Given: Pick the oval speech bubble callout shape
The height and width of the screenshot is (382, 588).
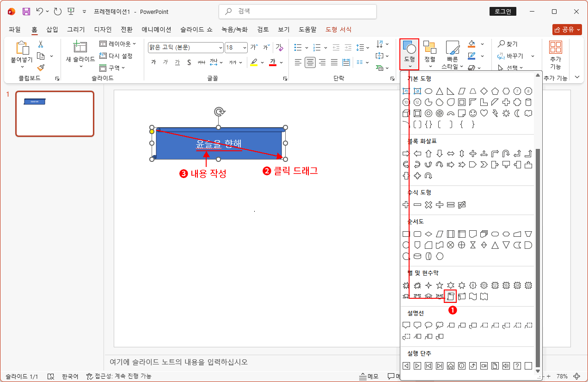Looking at the screenshot, I should click(429, 325).
